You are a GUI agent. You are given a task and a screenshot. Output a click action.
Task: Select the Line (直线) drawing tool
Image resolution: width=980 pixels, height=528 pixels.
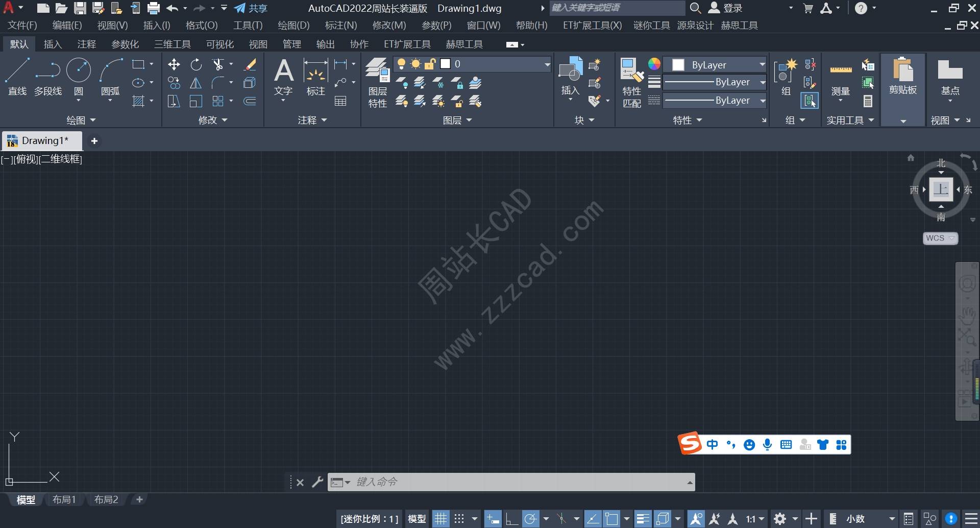17,77
